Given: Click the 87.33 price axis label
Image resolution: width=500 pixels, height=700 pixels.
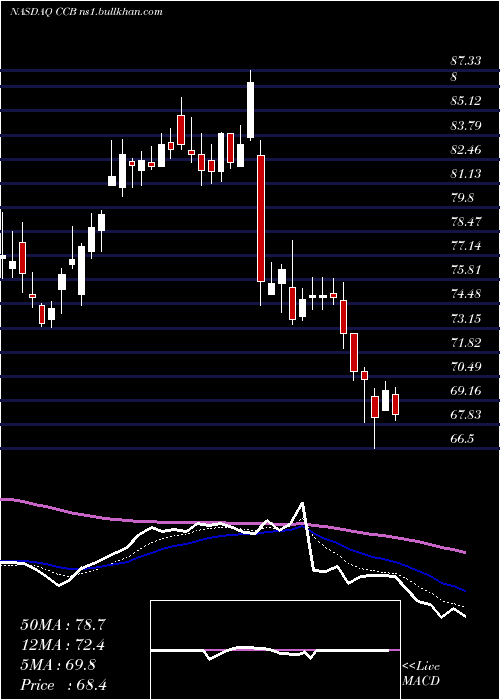Looking at the screenshot, I should click(465, 61).
